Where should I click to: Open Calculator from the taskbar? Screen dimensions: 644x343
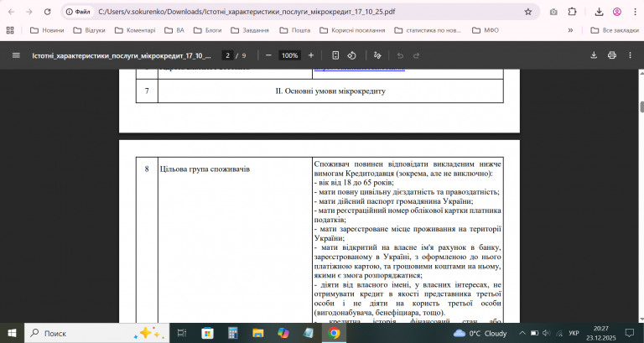233,333
